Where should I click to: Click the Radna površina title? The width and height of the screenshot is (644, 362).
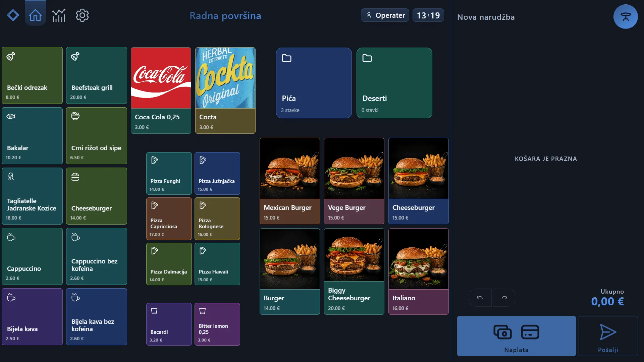pyautogui.click(x=225, y=16)
